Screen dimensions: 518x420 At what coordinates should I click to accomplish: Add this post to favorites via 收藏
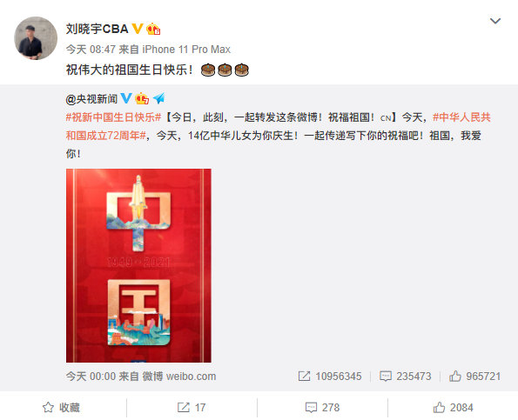[61, 408]
